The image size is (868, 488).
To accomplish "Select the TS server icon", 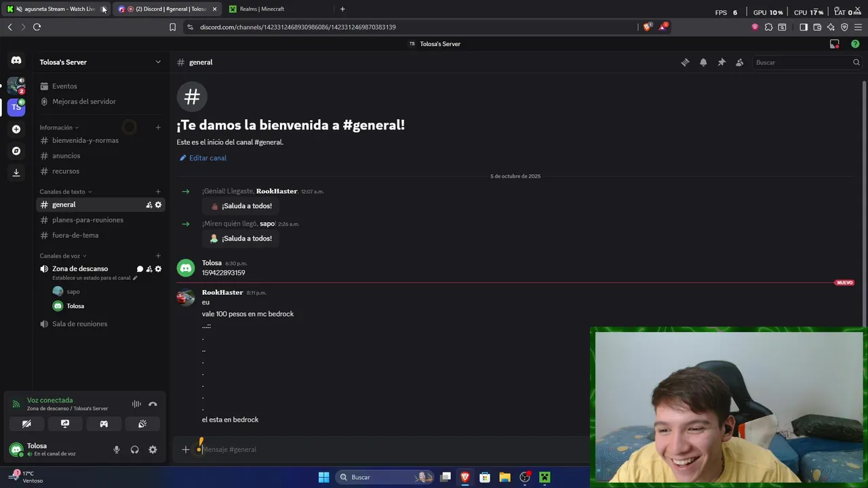I will 16,107.
